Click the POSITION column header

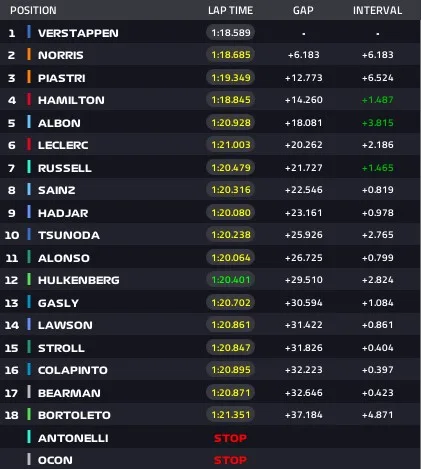coord(33,10)
